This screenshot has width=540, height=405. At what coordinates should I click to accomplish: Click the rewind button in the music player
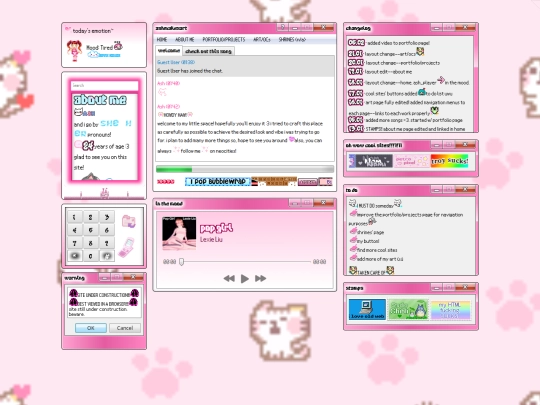[229, 278]
